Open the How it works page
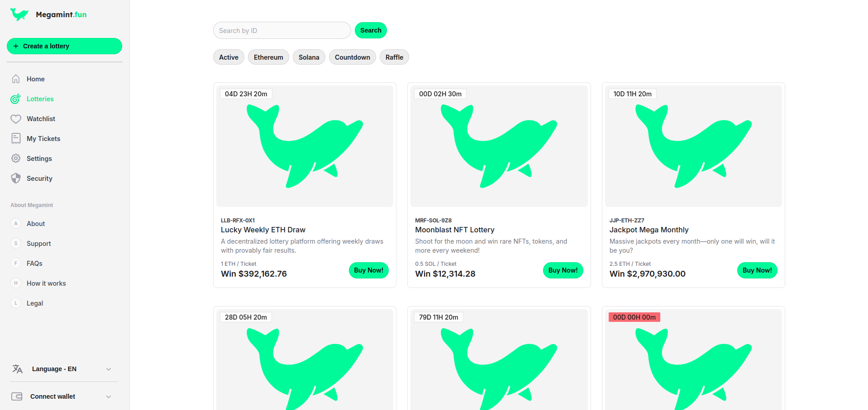Screen dimensions: 868x410 pyautogui.click(x=46, y=283)
